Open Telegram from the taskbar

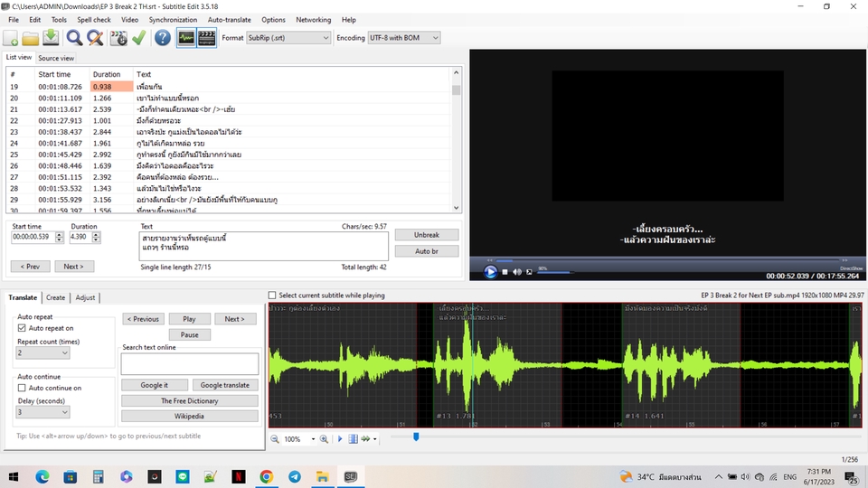coord(295,476)
